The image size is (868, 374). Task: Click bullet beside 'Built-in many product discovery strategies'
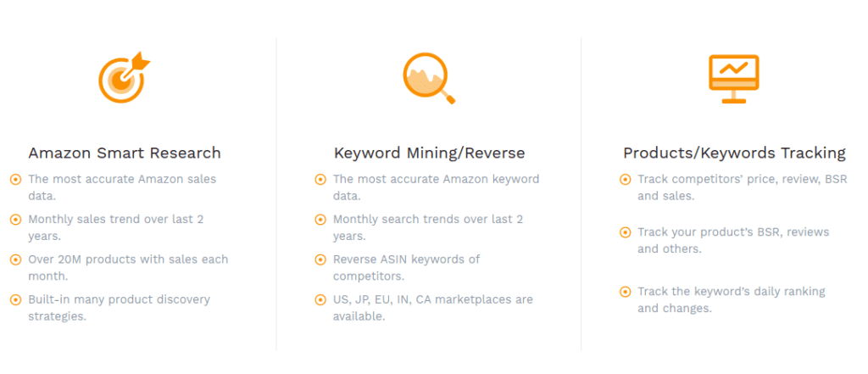tap(15, 299)
